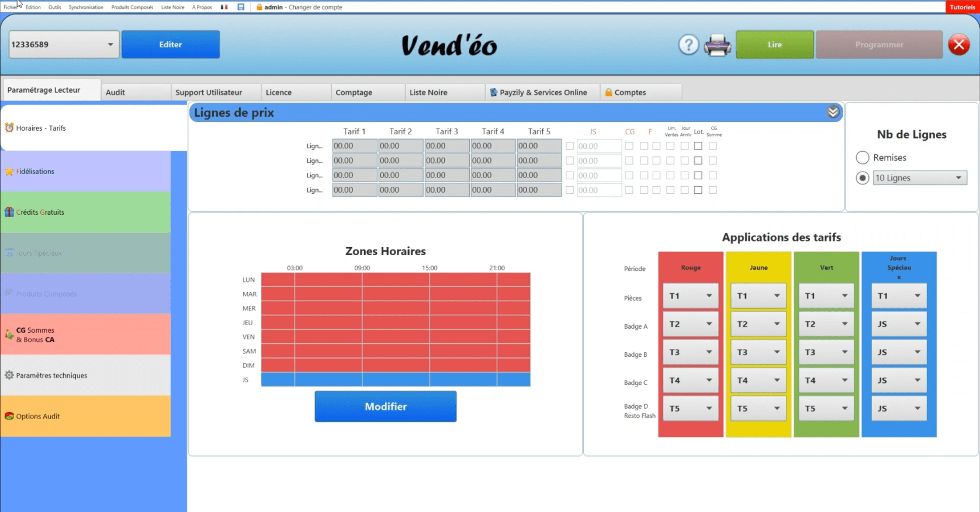Click the French flag language icon
Viewport: 980px width, 512px height.
pyautogui.click(x=224, y=7)
